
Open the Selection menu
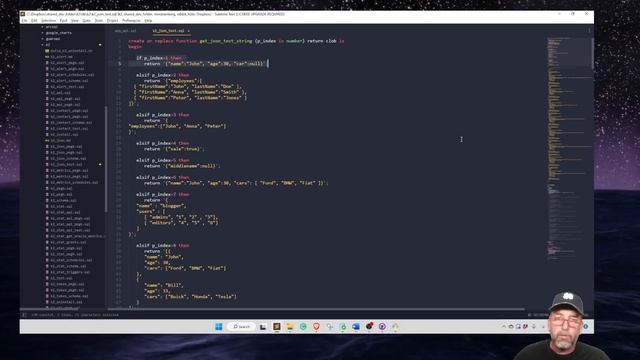click(x=49, y=20)
